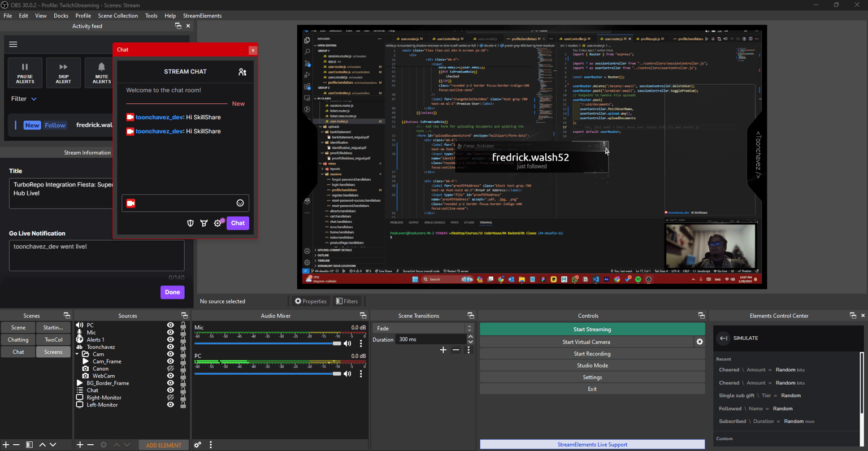Open the File menu

(8, 16)
